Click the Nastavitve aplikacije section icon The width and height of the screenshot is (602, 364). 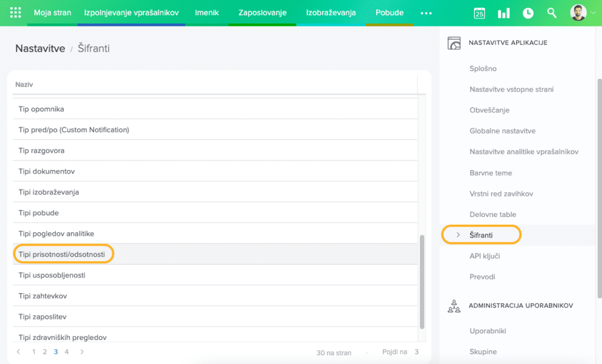point(454,43)
